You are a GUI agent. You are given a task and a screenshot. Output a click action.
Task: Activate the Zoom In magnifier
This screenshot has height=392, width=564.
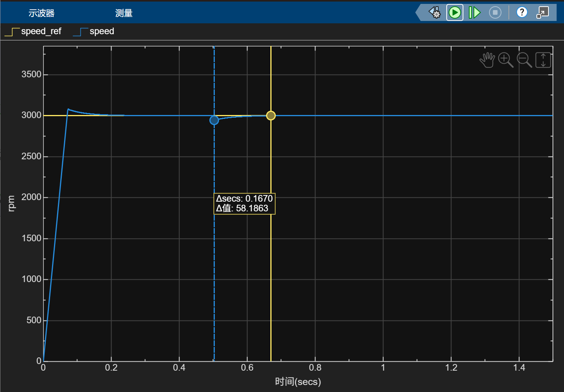point(505,60)
